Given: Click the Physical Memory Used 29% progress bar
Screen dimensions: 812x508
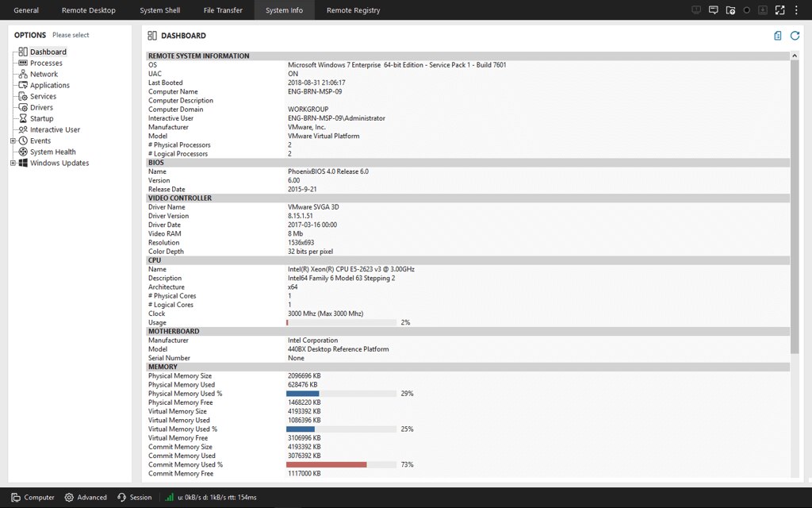Looking at the screenshot, I should coord(341,393).
